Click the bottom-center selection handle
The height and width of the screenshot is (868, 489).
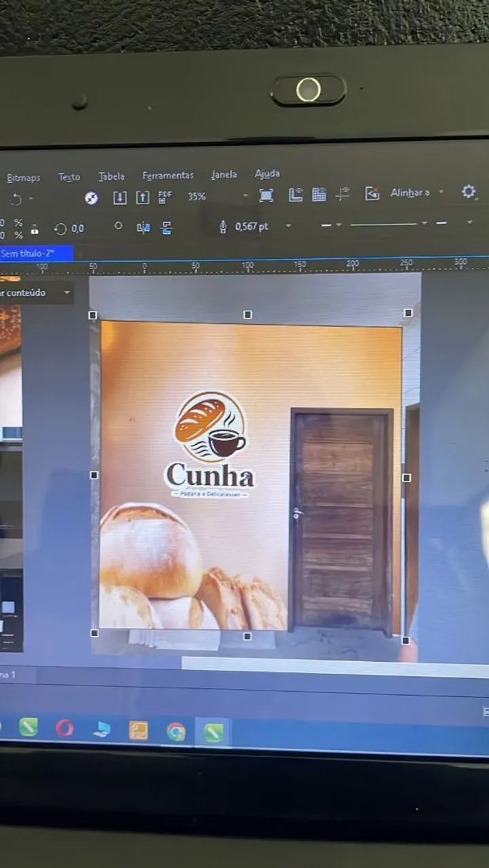click(248, 636)
